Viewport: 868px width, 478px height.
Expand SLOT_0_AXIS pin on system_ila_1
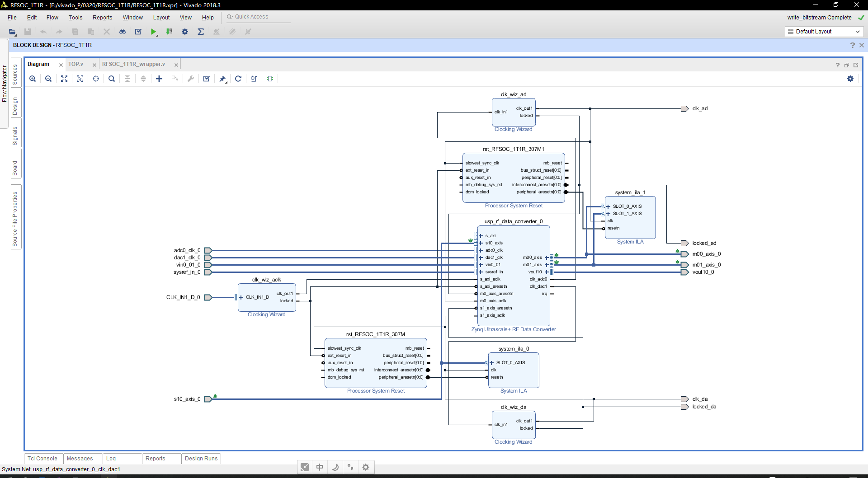tap(609, 206)
